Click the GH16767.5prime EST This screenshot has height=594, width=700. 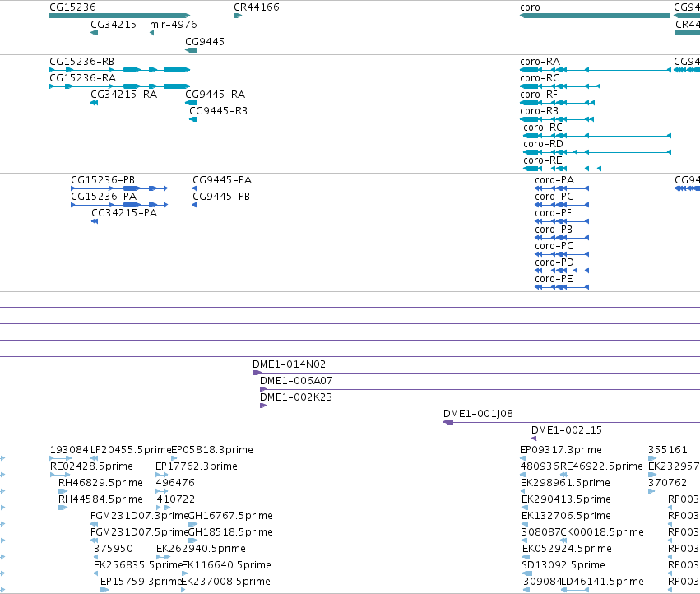(192, 524)
